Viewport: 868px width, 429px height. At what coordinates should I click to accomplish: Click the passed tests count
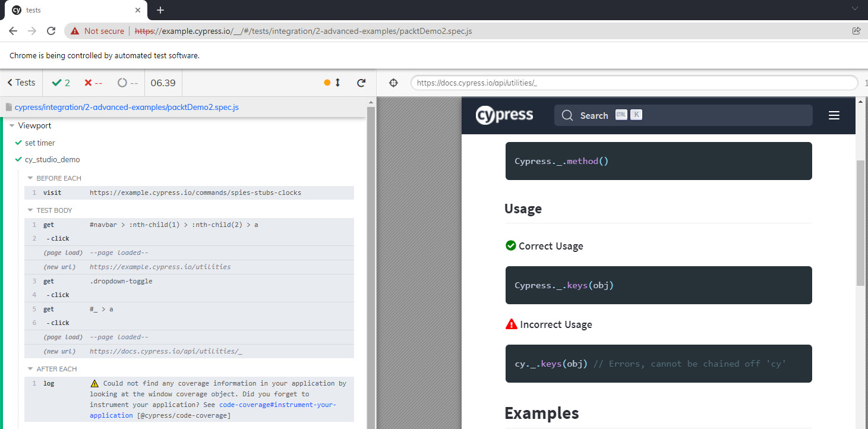pos(61,83)
